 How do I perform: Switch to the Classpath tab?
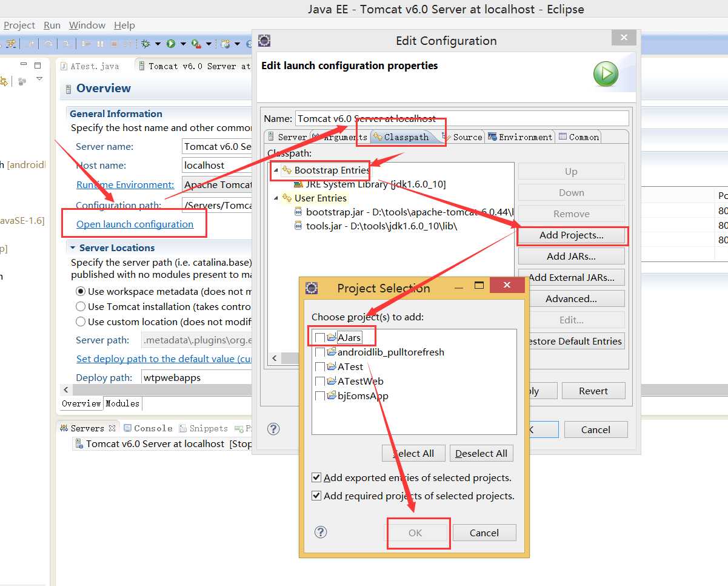[x=401, y=137]
